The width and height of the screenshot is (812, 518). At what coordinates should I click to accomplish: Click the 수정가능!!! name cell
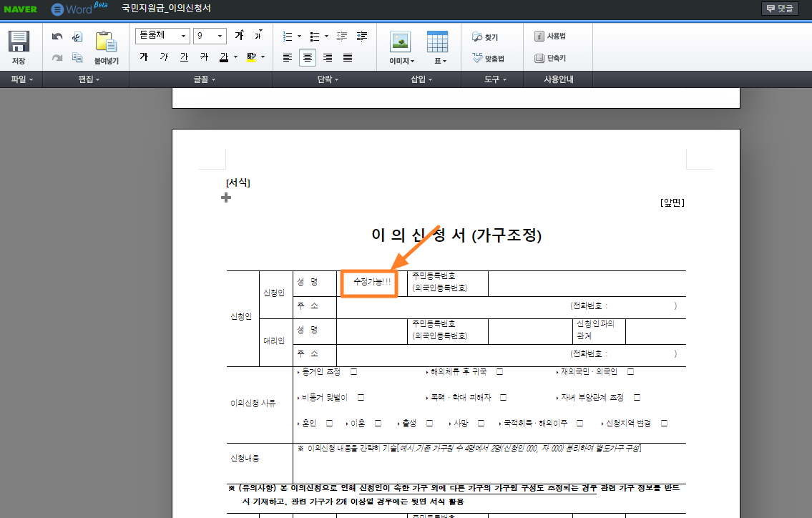[372, 283]
